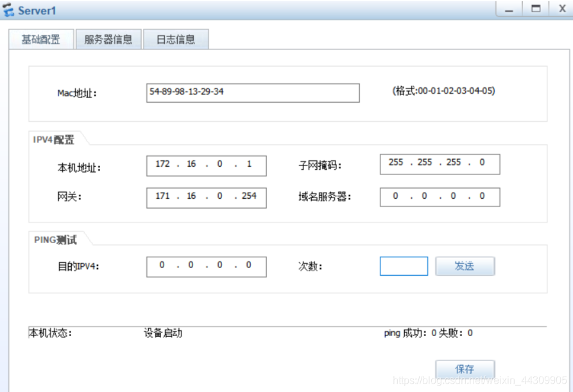Close the Server1 window
This screenshot has width=573, height=392.
point(562,9)
